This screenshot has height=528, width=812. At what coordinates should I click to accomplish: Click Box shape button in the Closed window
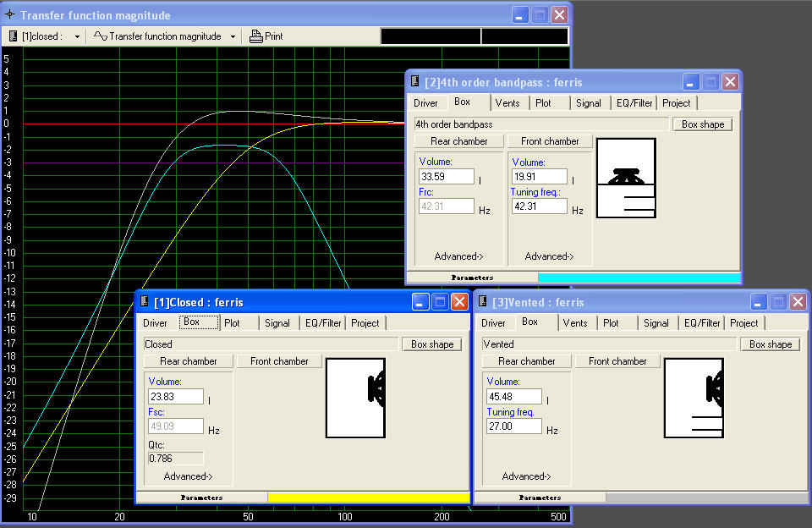(432, 344)
